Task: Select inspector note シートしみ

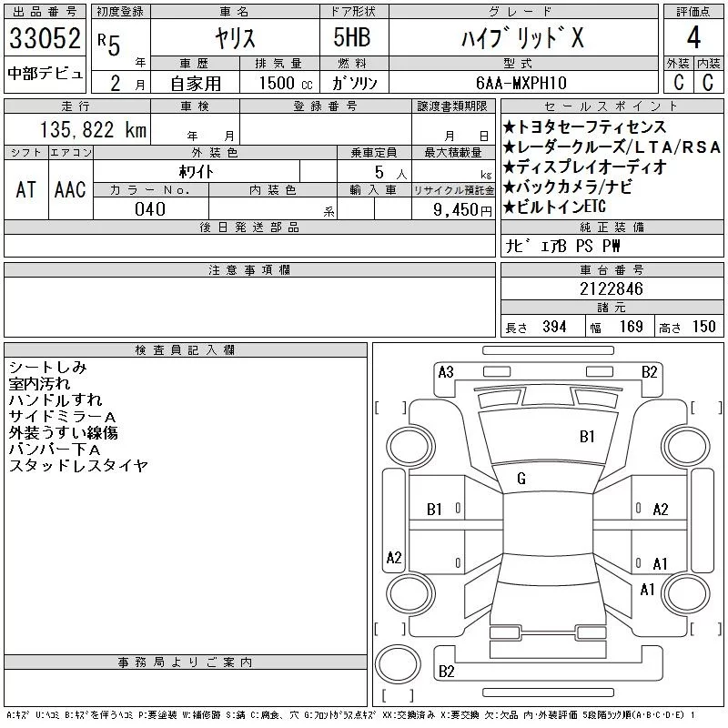Action: 48,368
